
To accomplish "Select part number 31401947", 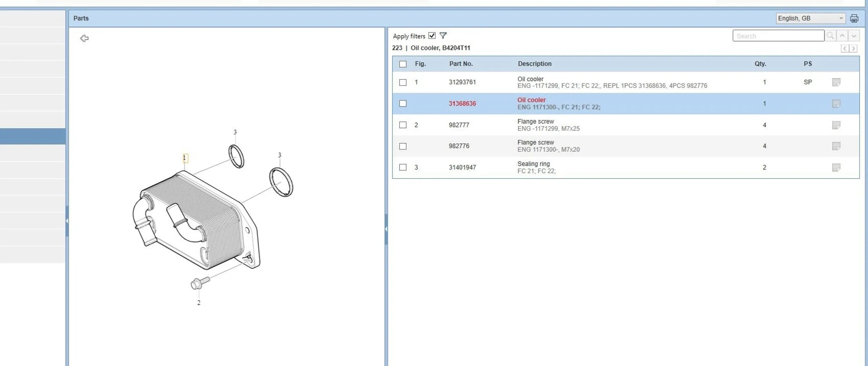I will tap(462, 167).
